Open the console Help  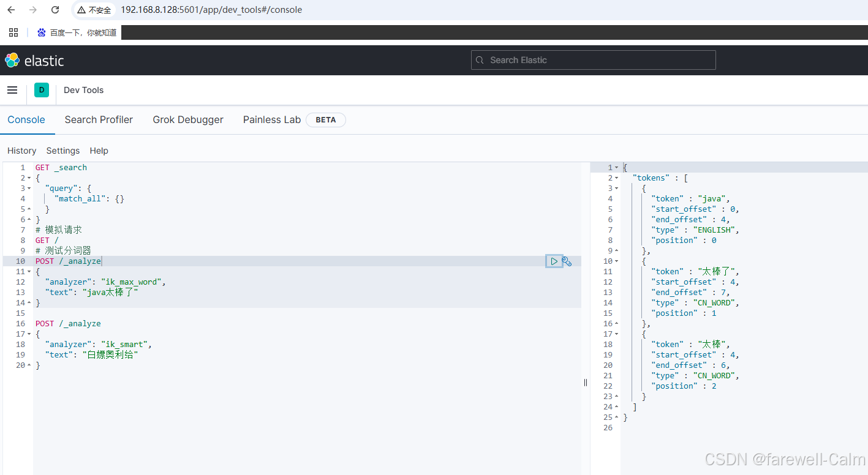[99, 151]
